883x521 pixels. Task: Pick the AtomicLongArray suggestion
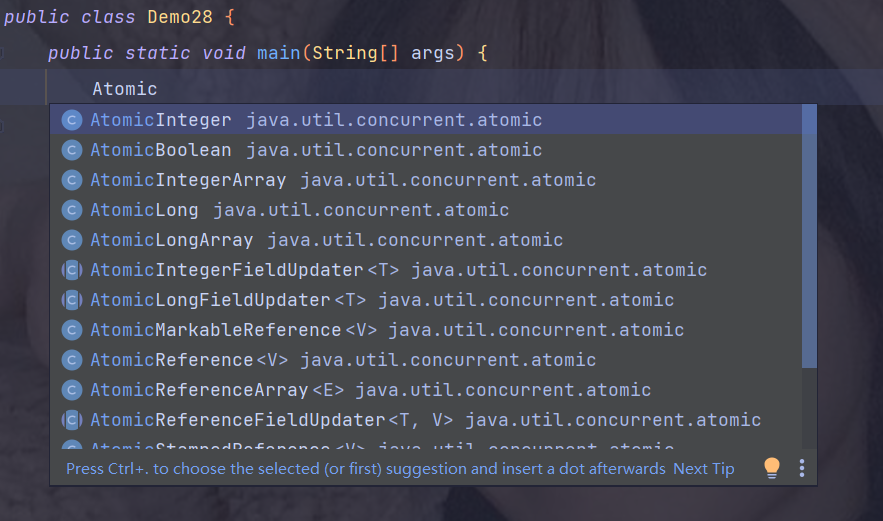(x=172, y=240)
